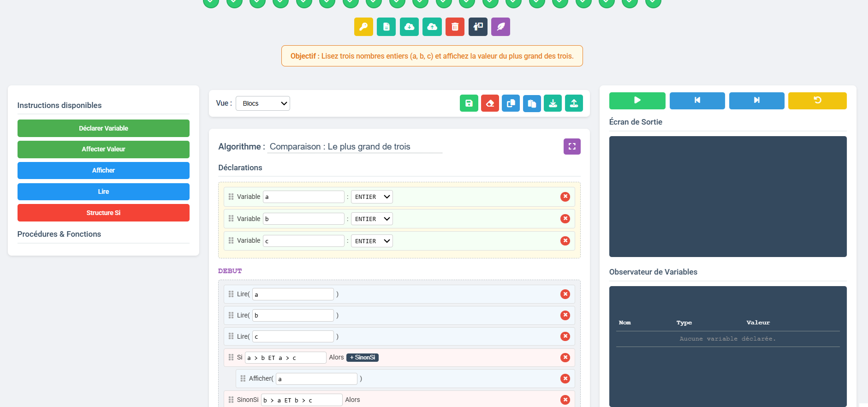Viewport: 868px width, 407px height.
Task: Delete the Lire(b) instruction row
Action: (565, 315)
